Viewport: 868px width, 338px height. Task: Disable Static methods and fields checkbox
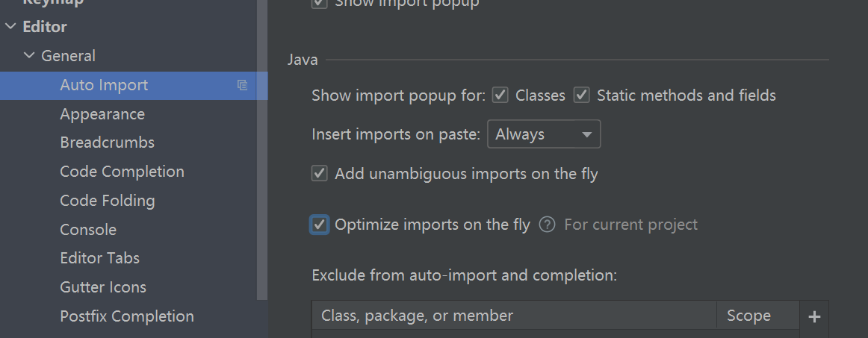coord(582,96)
